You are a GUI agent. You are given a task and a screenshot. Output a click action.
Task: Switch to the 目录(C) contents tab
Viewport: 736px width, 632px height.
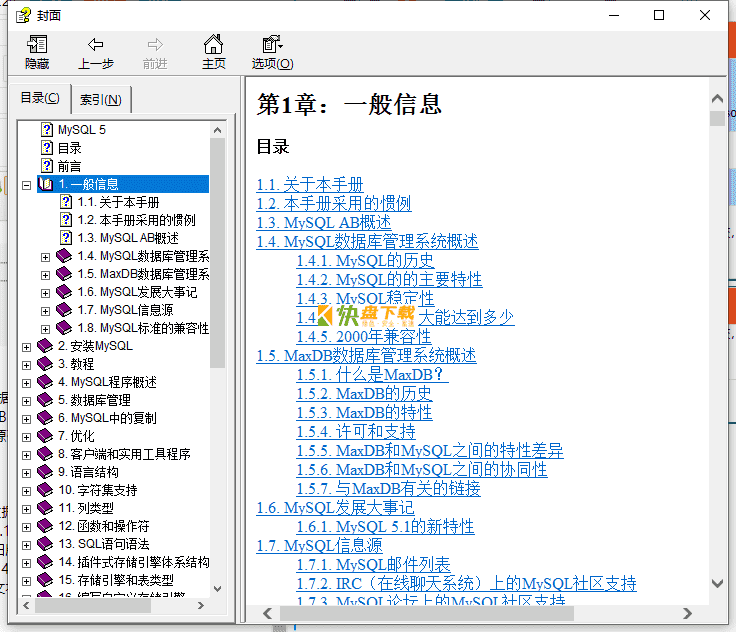[40, 98]
